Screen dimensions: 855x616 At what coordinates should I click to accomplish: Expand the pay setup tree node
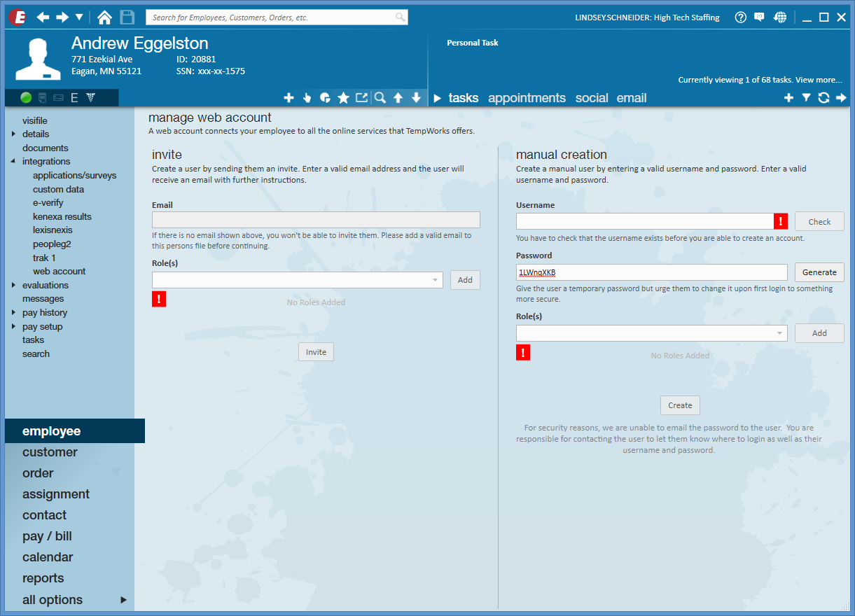13,327
